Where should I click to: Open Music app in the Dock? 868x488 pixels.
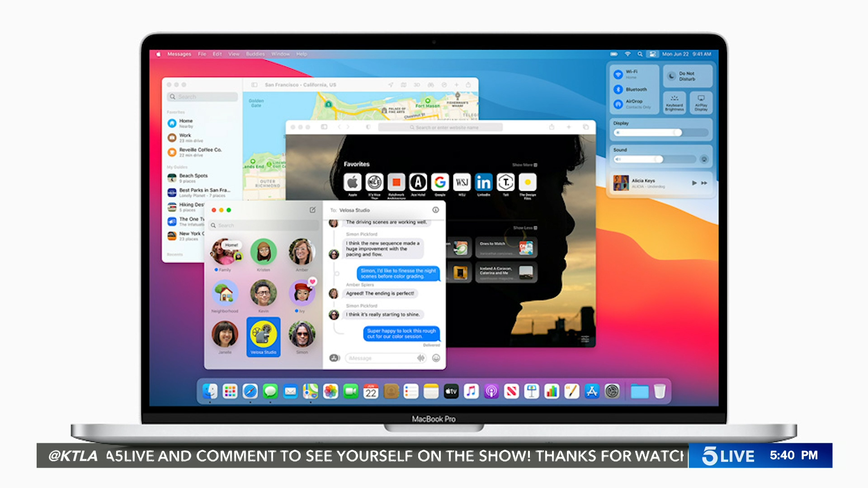(471, 391)
